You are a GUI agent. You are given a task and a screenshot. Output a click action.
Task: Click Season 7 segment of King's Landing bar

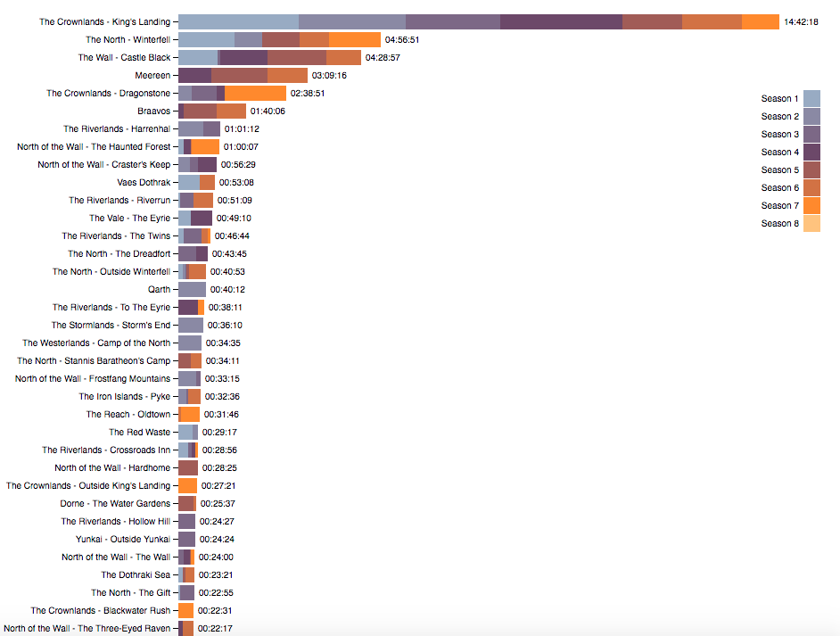tap(760, 22)
